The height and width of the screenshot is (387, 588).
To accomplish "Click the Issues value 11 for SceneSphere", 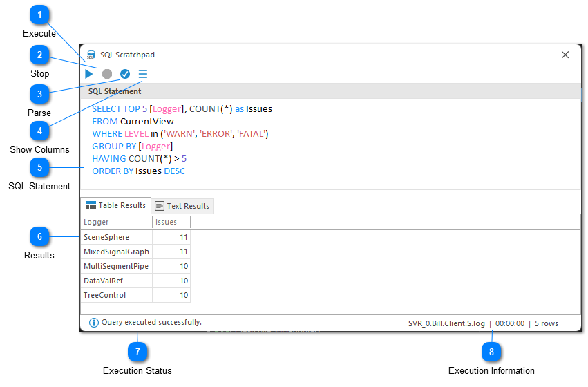I will point(171,237).
